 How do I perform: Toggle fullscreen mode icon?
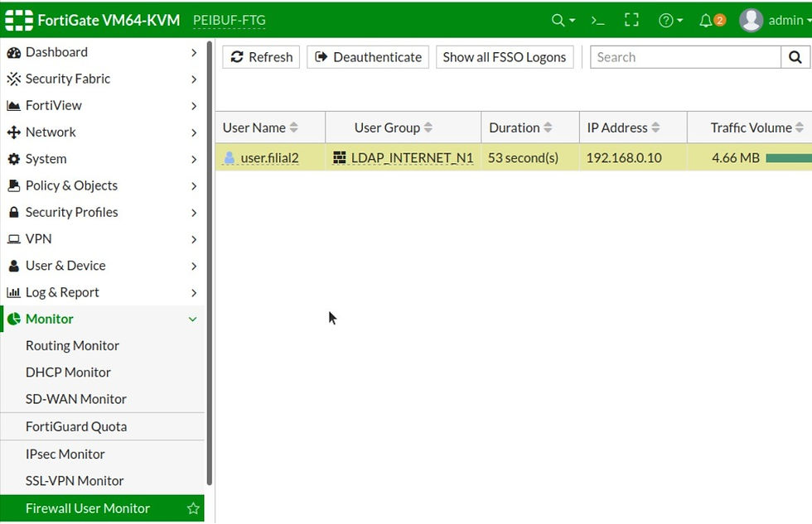631,20
